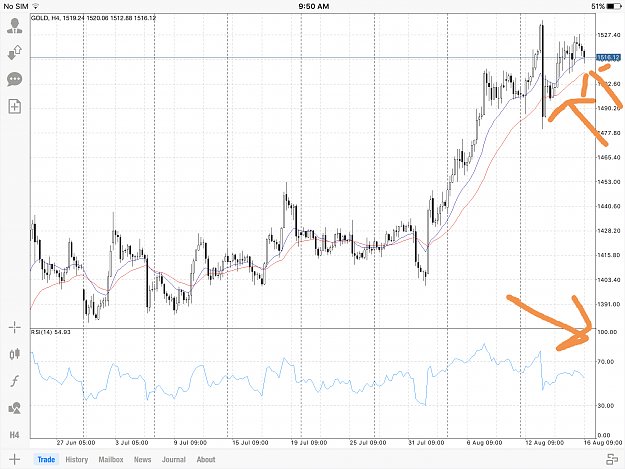
Task: Change chart type with candlestick icon
Action: 15,354
